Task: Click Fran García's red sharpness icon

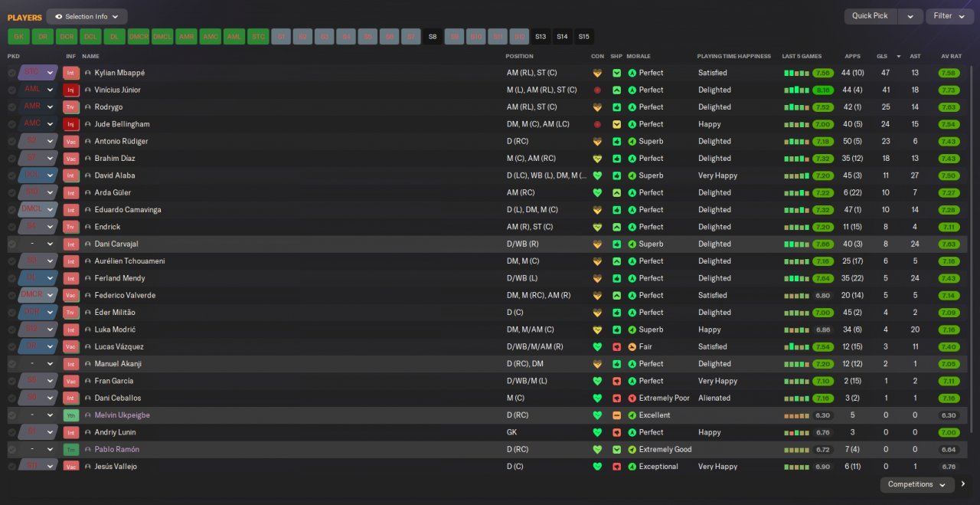Action: click(617, 381)
